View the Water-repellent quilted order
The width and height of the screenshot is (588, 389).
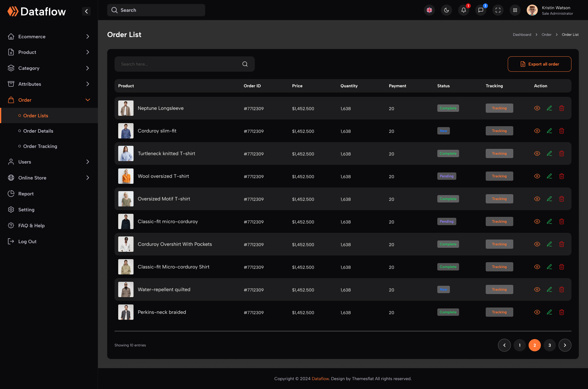pos(537,289)
